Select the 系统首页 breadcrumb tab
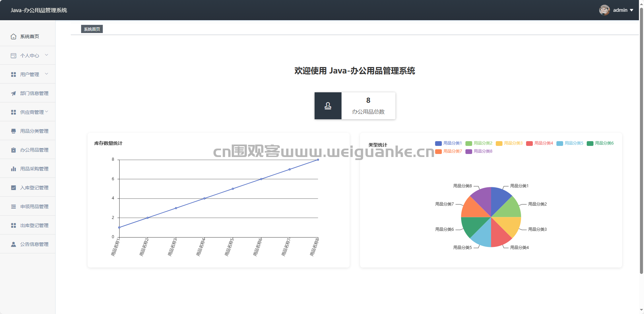Viewport: 644px width, 314px height. tap(92, 29)
